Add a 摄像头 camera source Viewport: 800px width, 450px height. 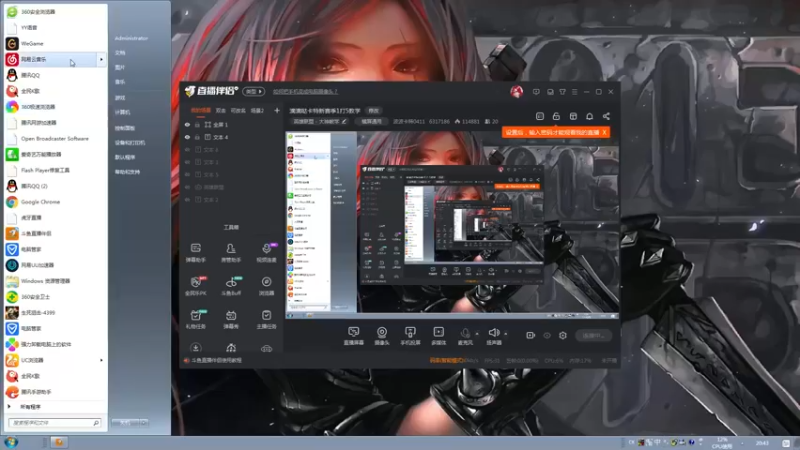click(382, 336)
